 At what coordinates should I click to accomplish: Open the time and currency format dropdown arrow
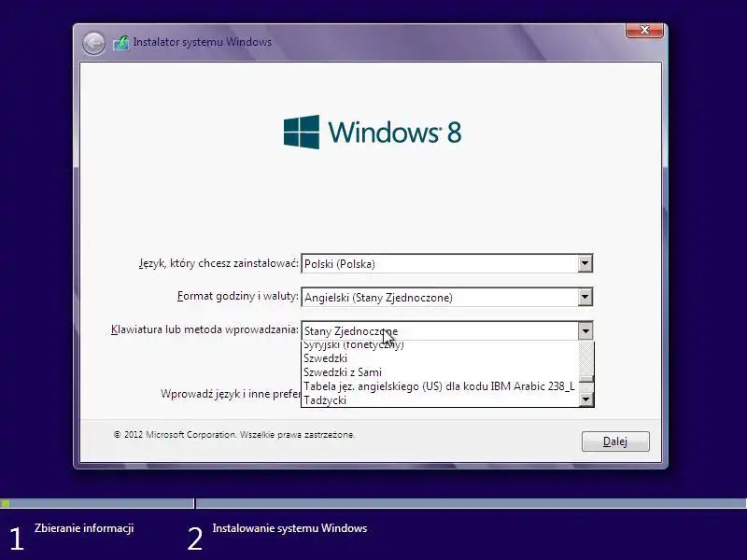tap(585, 297)
